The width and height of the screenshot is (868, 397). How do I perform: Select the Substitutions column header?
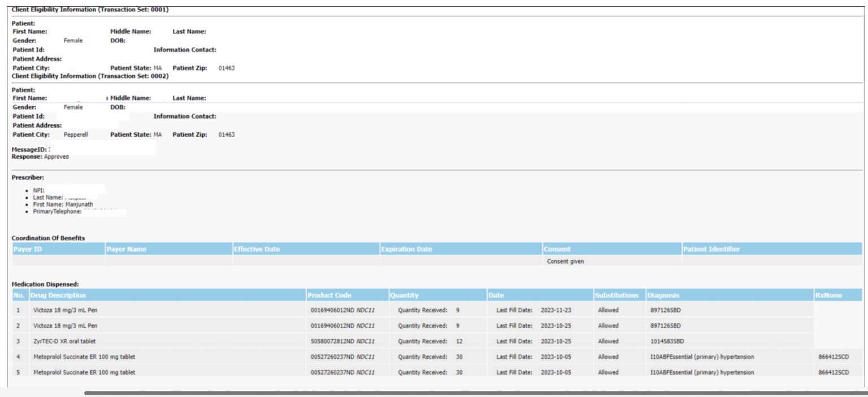[616, 295]
